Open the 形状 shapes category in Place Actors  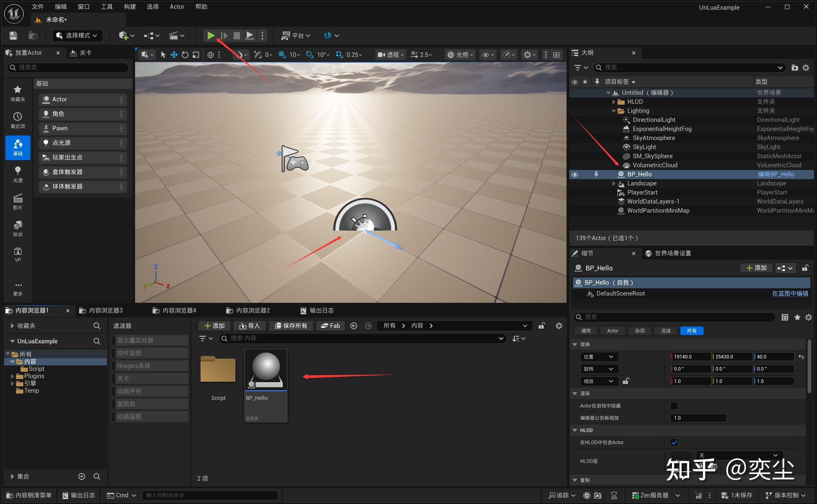pyautogui.click(x=18, y=229)
